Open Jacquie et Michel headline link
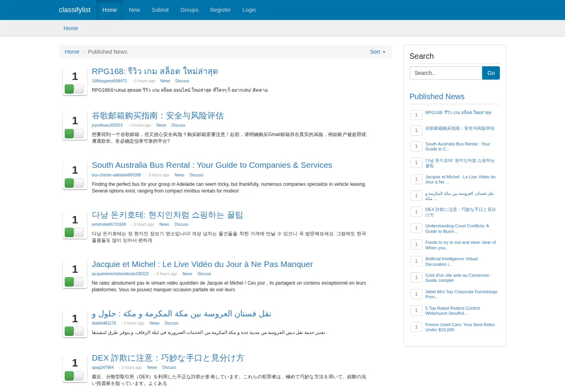This screenshot has width=565, height=392. (202, 264)
